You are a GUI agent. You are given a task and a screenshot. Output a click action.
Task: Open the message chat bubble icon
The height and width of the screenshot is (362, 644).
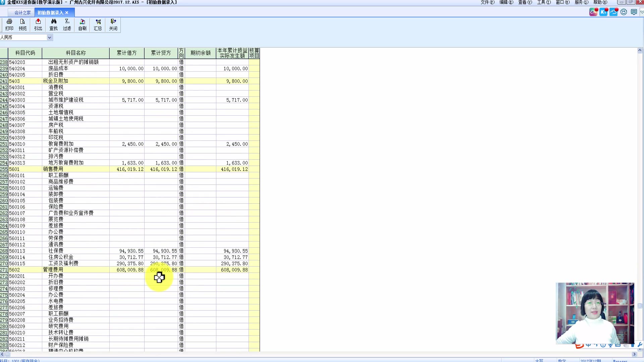(x=634, y=12)
